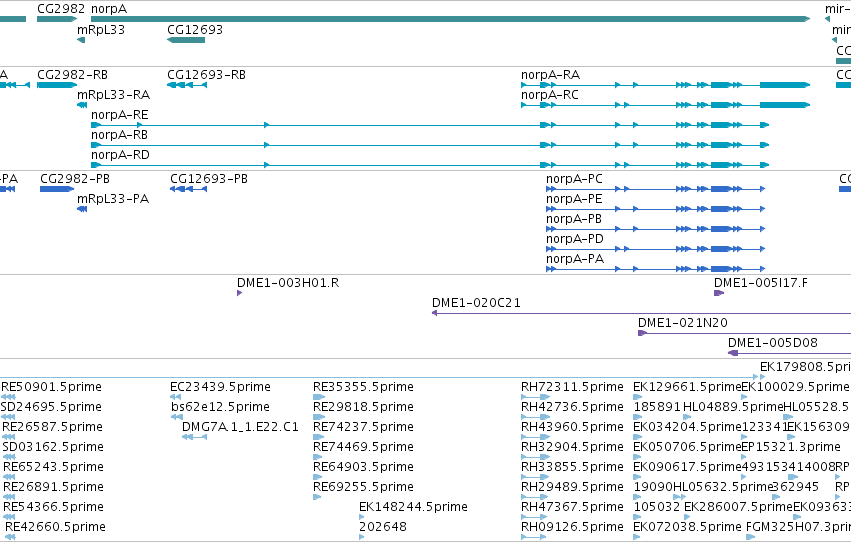Select EST EK148244.5prime
Screen dimensions: 851x542
414,507
